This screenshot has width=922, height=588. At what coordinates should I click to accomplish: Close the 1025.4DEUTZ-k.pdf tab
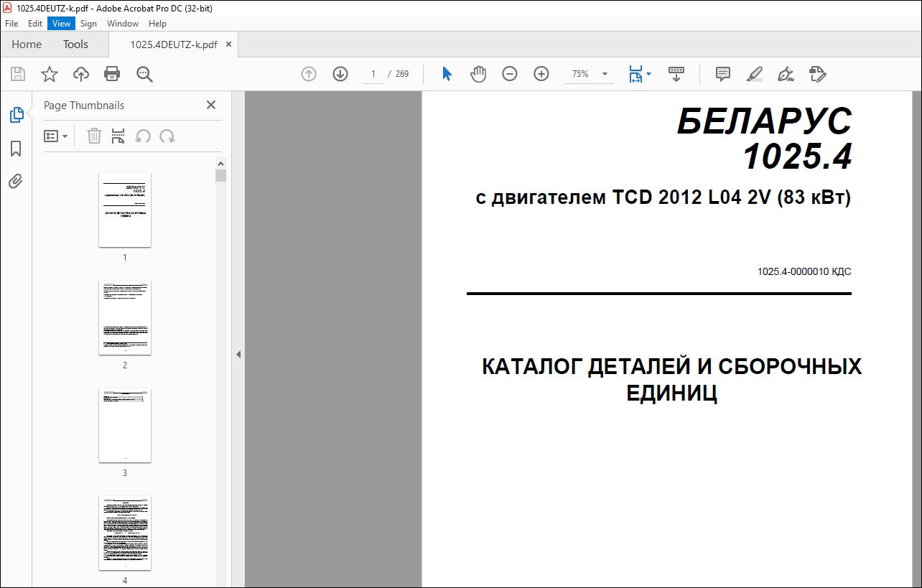click(229, 45)
